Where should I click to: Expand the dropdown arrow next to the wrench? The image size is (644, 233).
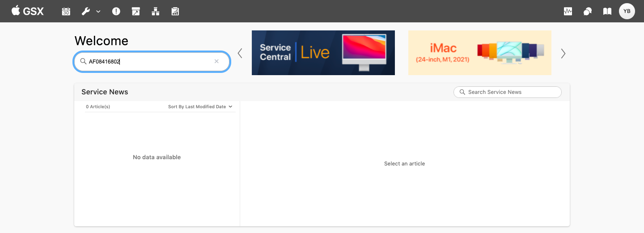coord(98,12)
